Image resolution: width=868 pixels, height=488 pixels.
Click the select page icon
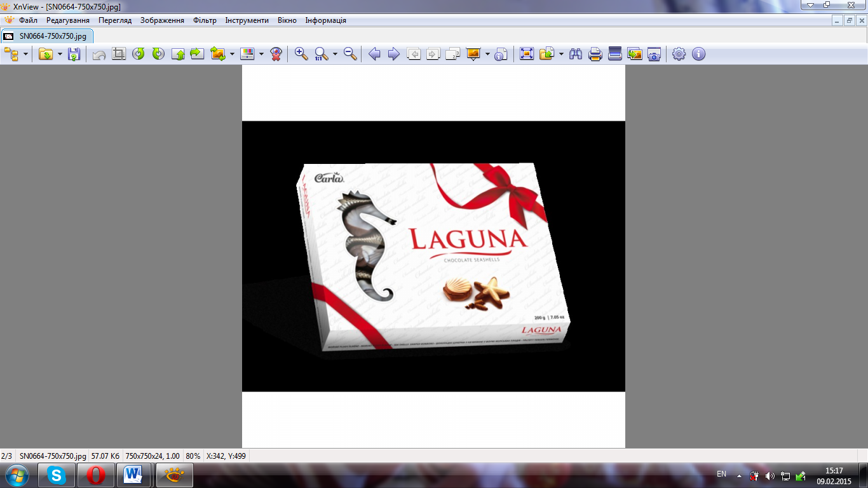(453, 54)
